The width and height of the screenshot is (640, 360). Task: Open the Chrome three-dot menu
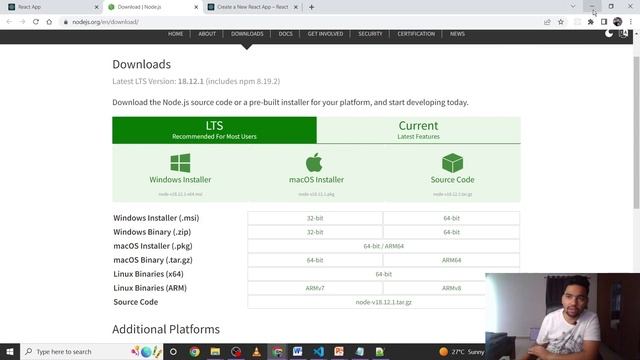tap(631, 22)
